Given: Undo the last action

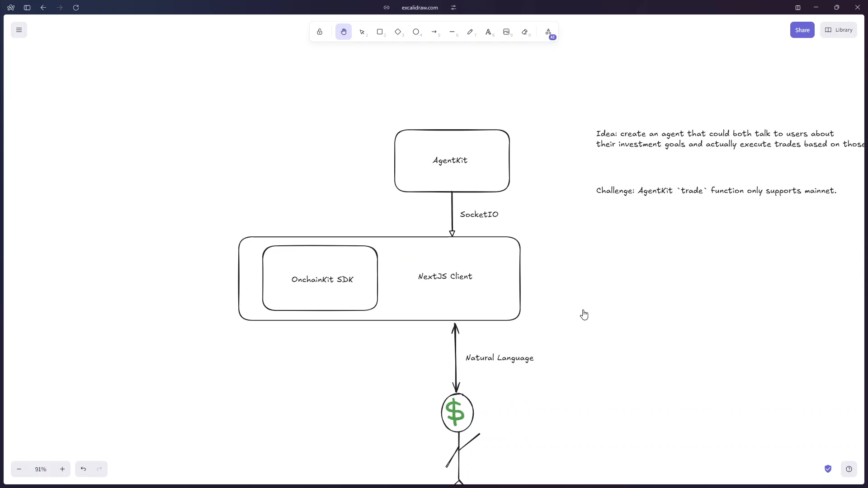Looking at the screenshot, I should point(83,469).
